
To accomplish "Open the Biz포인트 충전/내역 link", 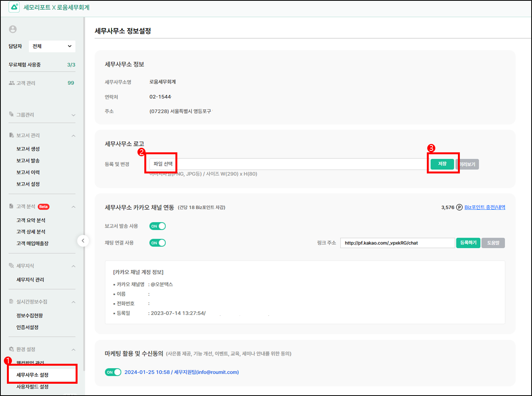I will (485, 208).
